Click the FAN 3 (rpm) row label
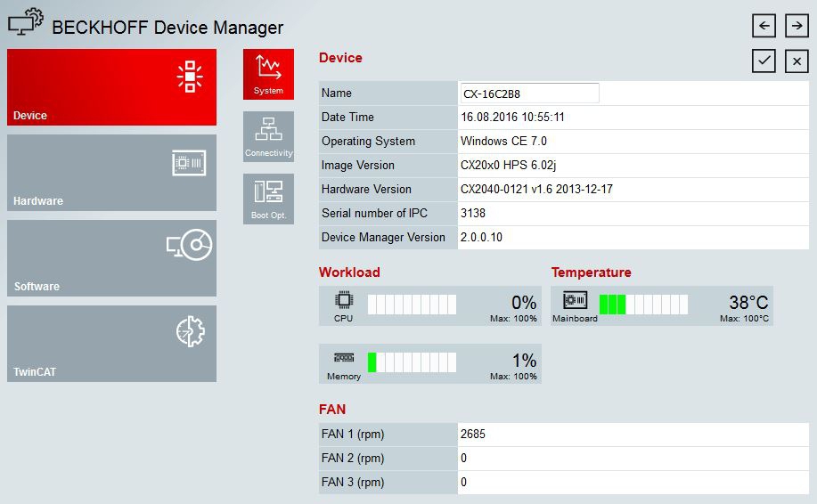This screenshot has height=504, width=817. [x=353, y=482]
